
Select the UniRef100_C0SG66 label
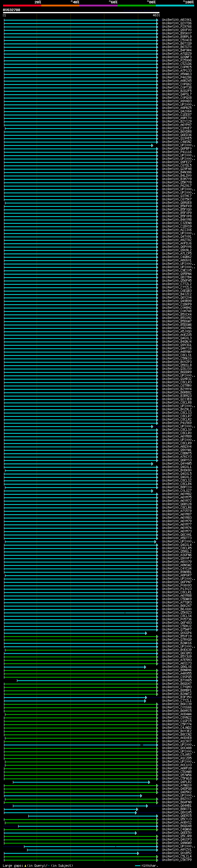(x=176, y=707)
